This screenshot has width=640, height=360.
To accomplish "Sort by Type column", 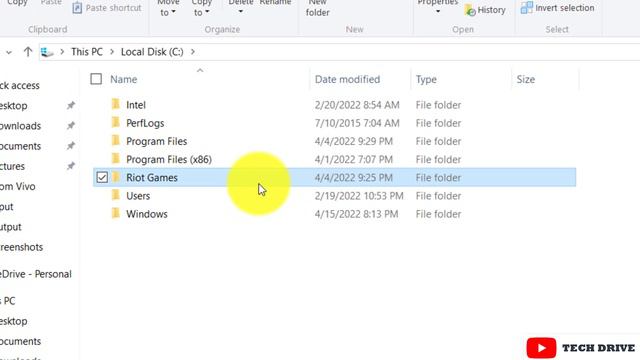I will point(426,79).
